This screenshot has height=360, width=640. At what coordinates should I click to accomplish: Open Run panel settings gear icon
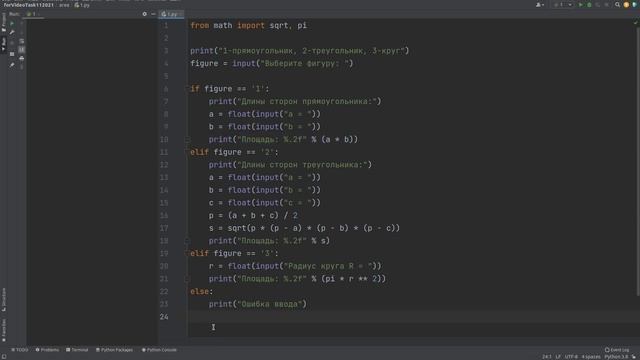pyautogui.click(x=144, y=14)
